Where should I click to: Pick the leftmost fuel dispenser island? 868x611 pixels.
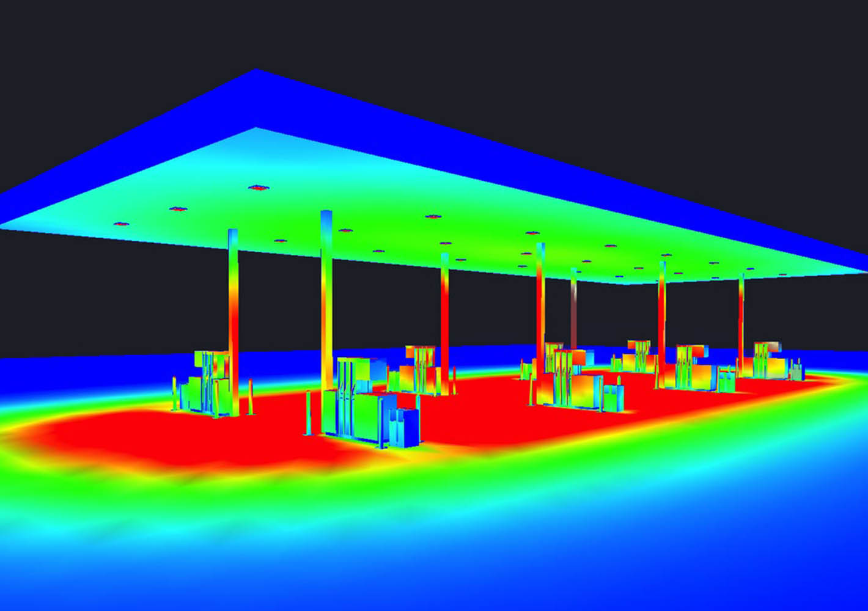[x=206, y=384]
